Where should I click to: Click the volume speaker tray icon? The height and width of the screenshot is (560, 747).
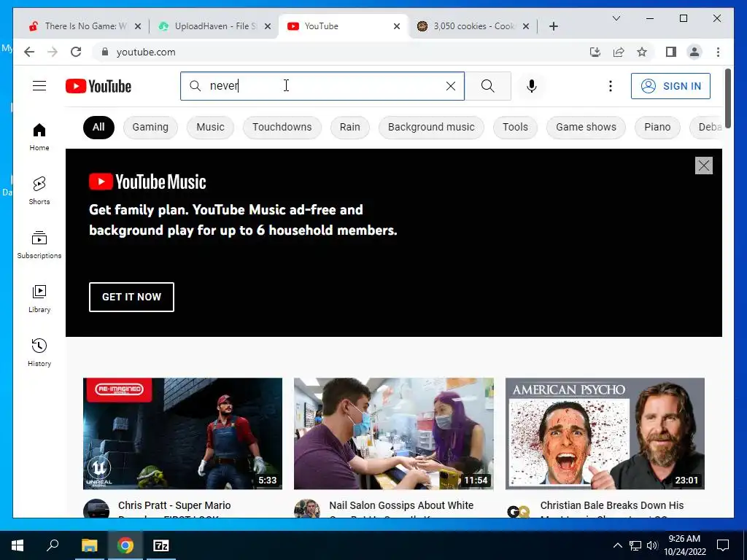click(x=652, y=545)
